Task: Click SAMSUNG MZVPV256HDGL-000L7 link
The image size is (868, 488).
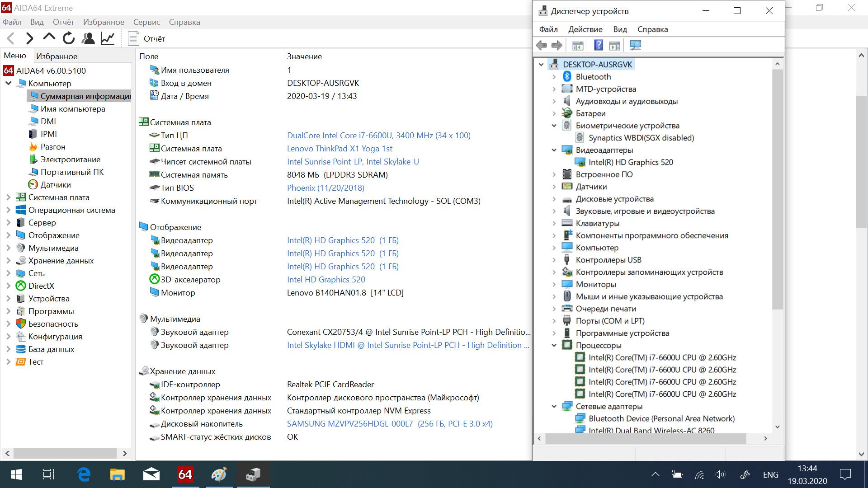Action: click(390, 424)
